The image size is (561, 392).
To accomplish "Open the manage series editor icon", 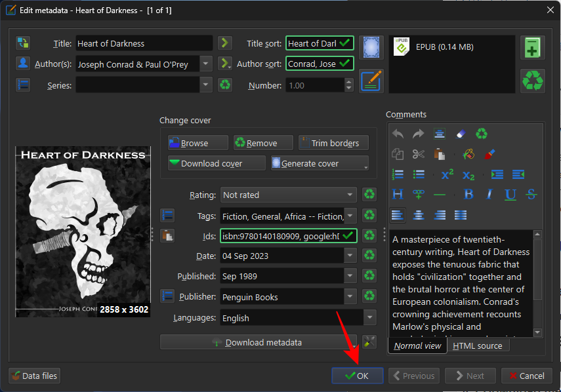I will click(x=23, y=85).
